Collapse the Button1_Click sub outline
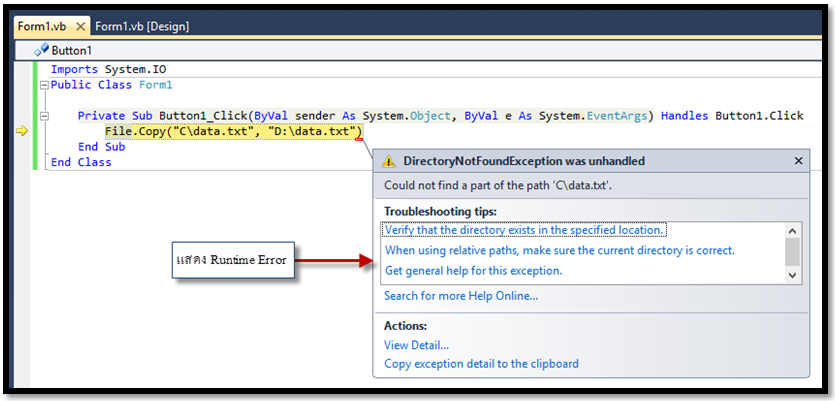Viewport: 835px width, 401px height. (x=43, y=116)
